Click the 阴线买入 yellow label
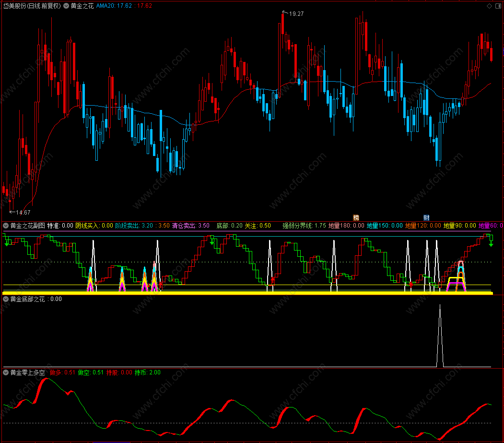 (87, 226)
